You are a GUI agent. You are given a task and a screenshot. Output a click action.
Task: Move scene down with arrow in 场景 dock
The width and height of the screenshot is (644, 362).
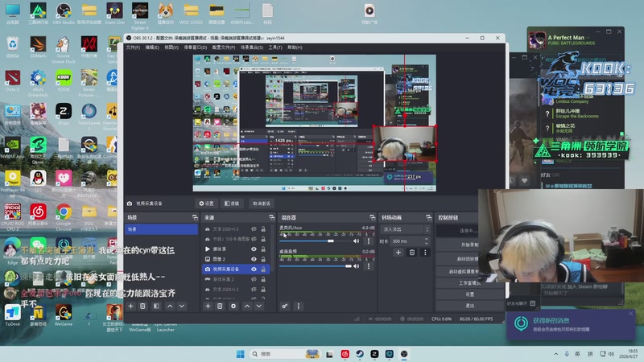[x=182, y=306]
